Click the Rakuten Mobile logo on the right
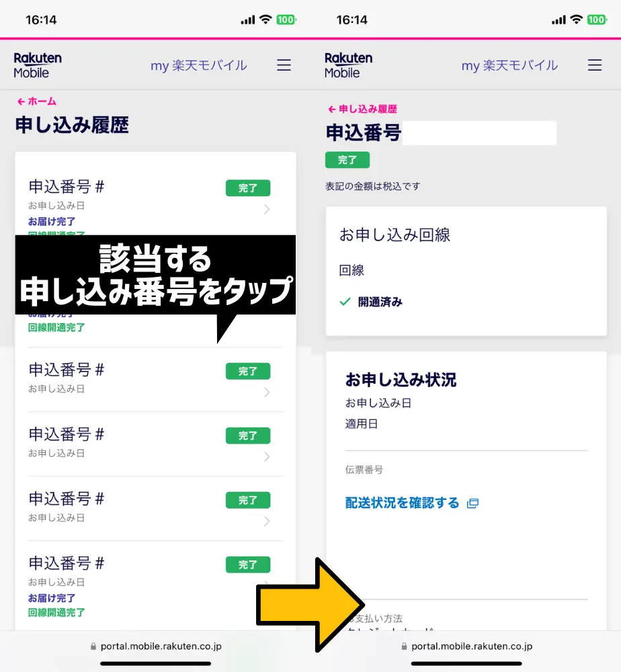621x672 pixels. tap(348, 65)
